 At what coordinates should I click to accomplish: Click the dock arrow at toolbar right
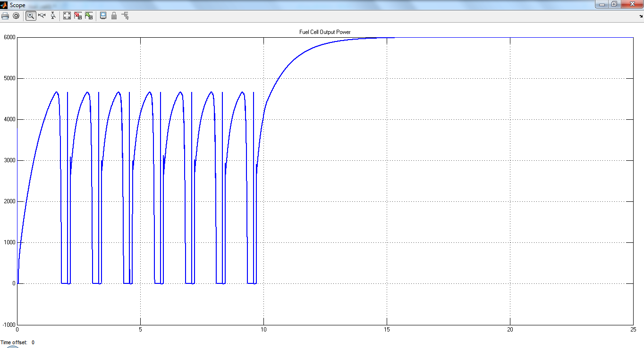tap(640, 16)
